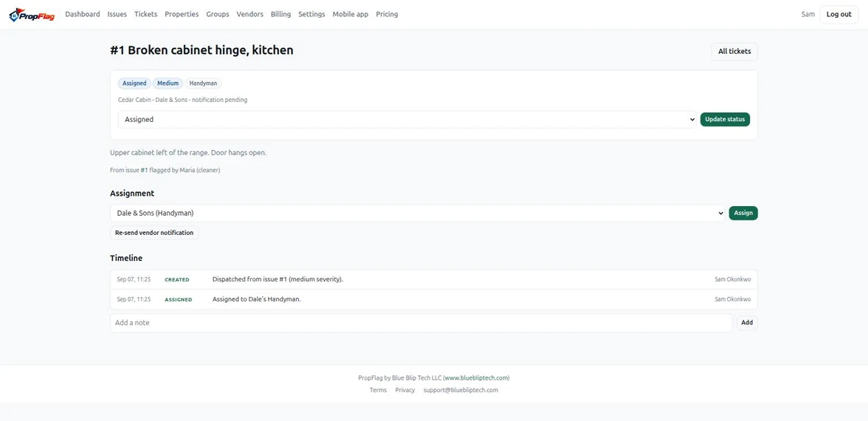Image resolution: width=868 pixels, height=421 pixels.
Task: Focus the Add a note field
Action: tap(421, 322)
